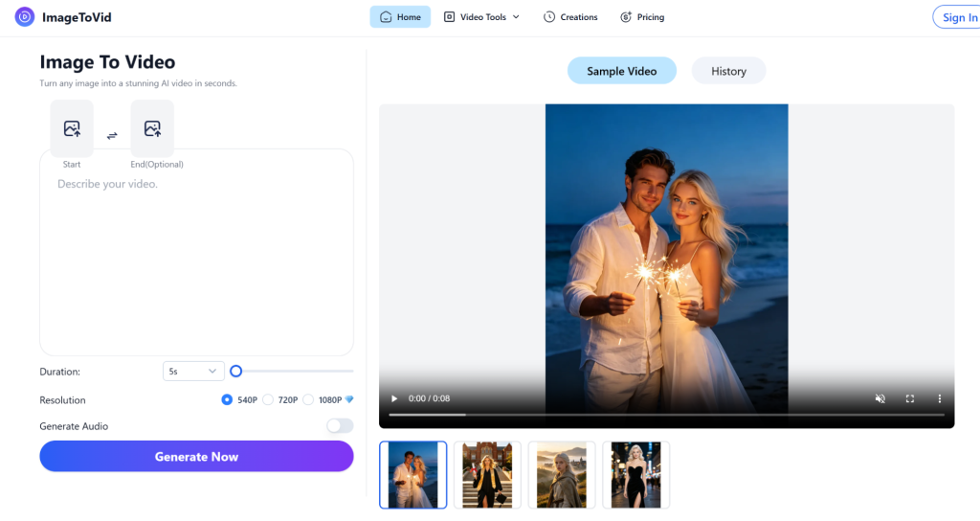Open the Creations page

(x=570, y=17)
